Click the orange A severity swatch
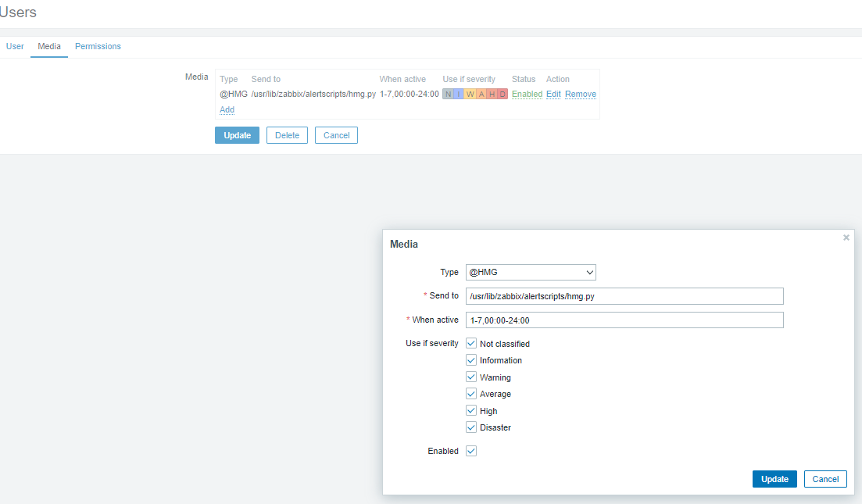Viewport: 862px width, 504px height. (x=481, y=94)
